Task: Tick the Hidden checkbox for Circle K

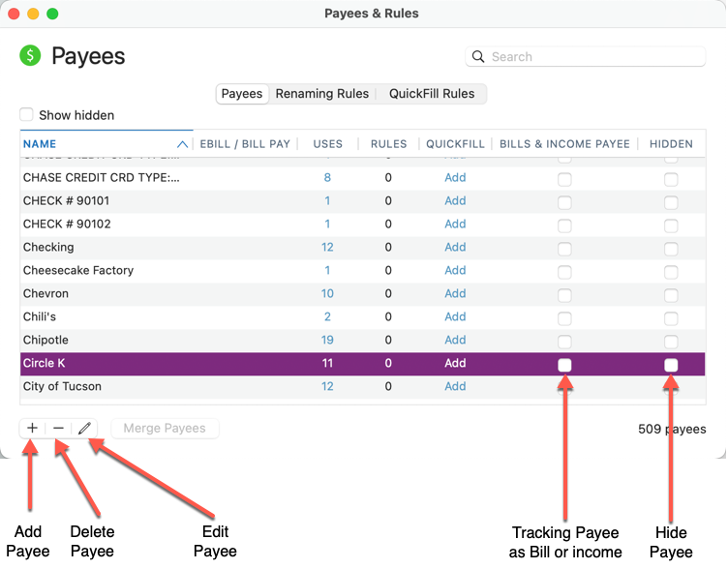Action: tap(671, 365)
